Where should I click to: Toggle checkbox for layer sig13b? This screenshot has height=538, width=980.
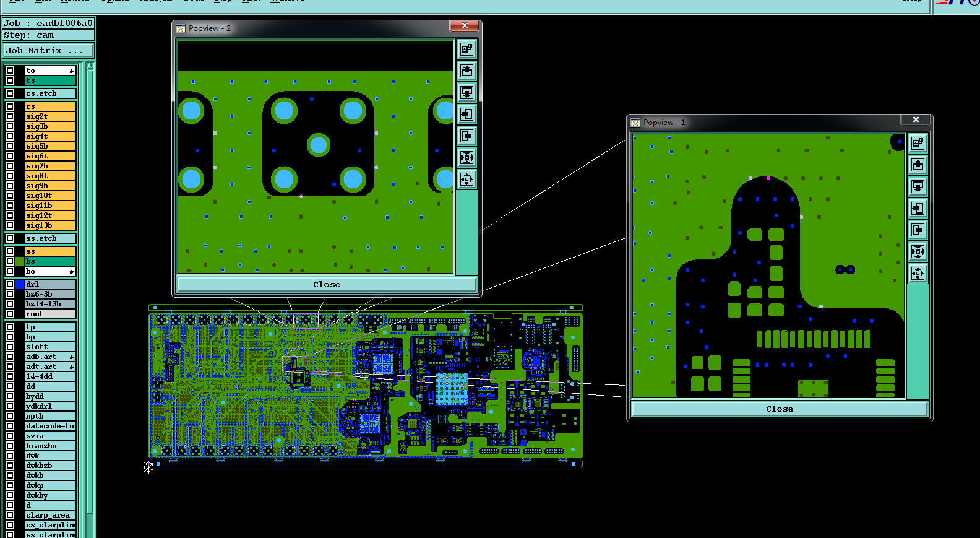point(10,225)
